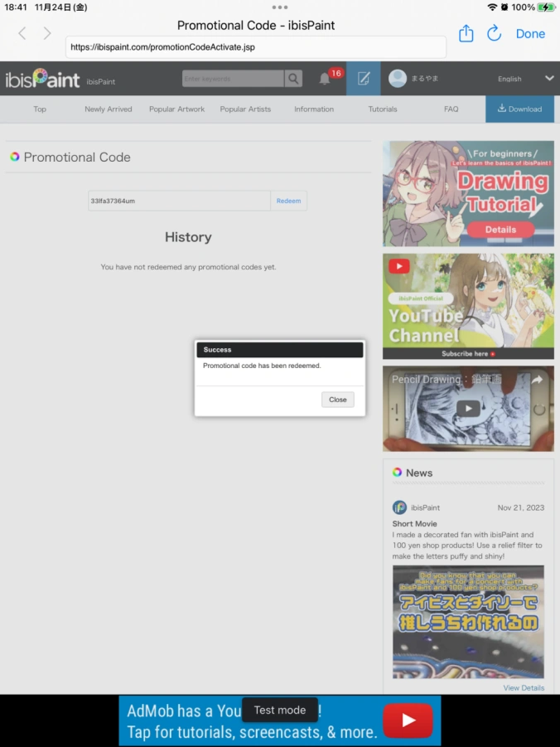The height and width of the screenshot is (747, 560).
Task: Select the Newly Arrived tab
Action: click(x=109, y=109)
